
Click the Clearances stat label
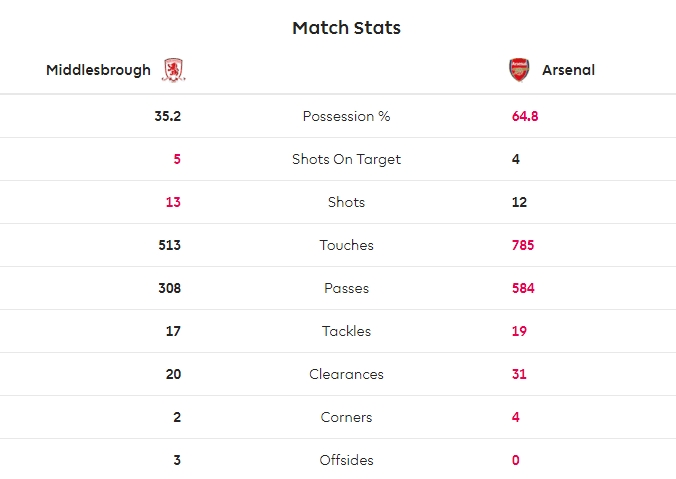[346, 374]
